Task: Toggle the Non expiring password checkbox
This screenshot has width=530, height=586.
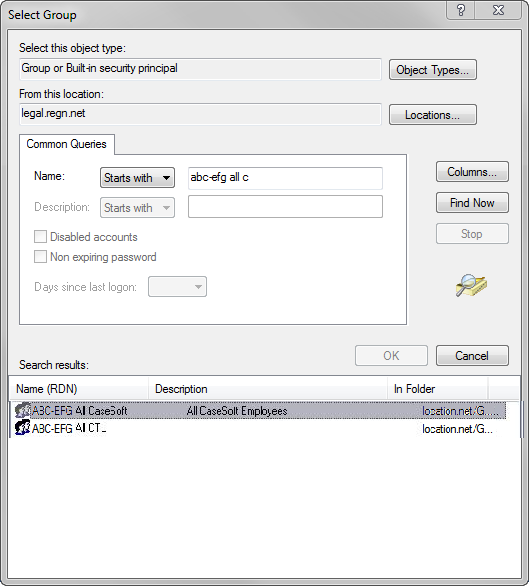Action: [x=40, y=257]
